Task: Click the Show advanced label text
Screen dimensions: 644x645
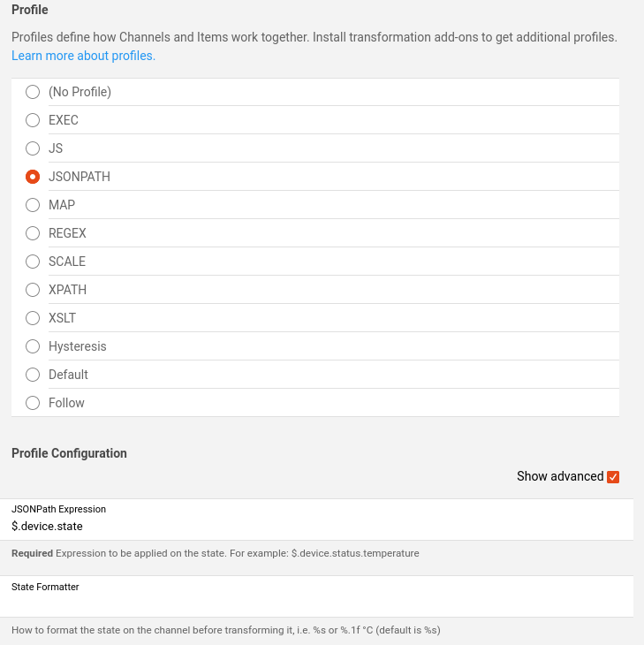Action: (560, 476)
